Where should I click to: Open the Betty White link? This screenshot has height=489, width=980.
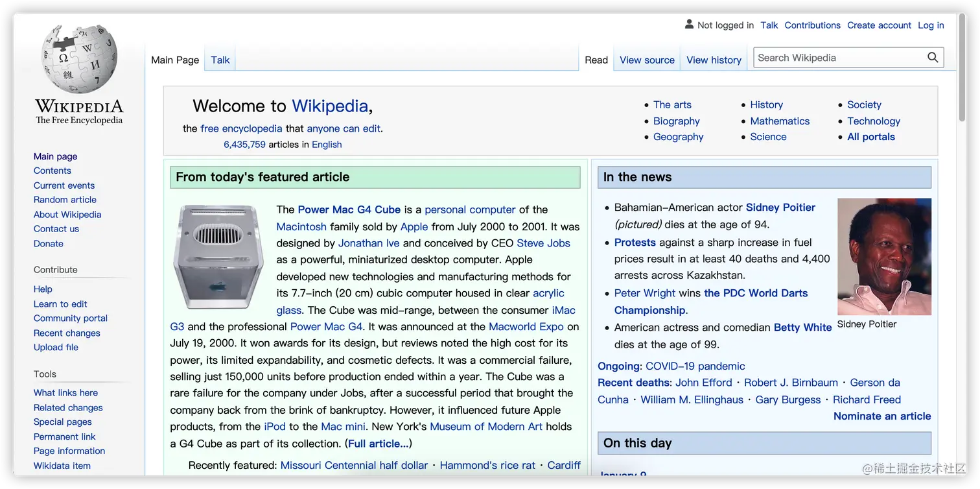tap(802, 328)
